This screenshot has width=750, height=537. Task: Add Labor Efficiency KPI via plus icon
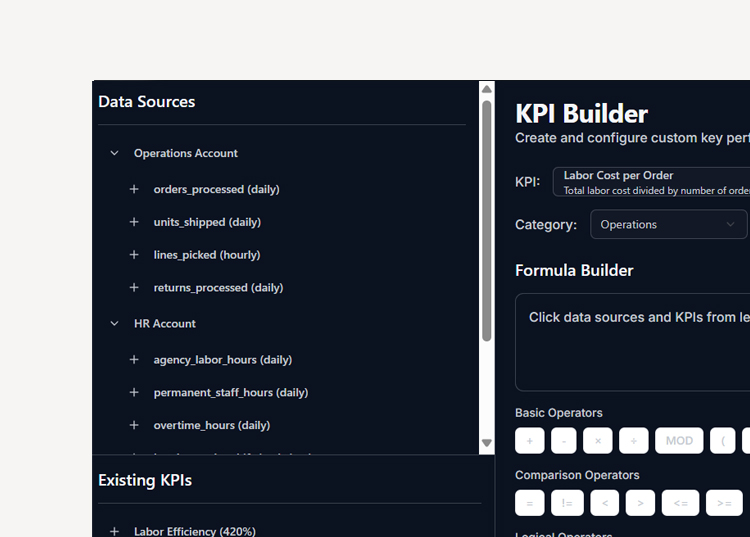click(114, 531)
